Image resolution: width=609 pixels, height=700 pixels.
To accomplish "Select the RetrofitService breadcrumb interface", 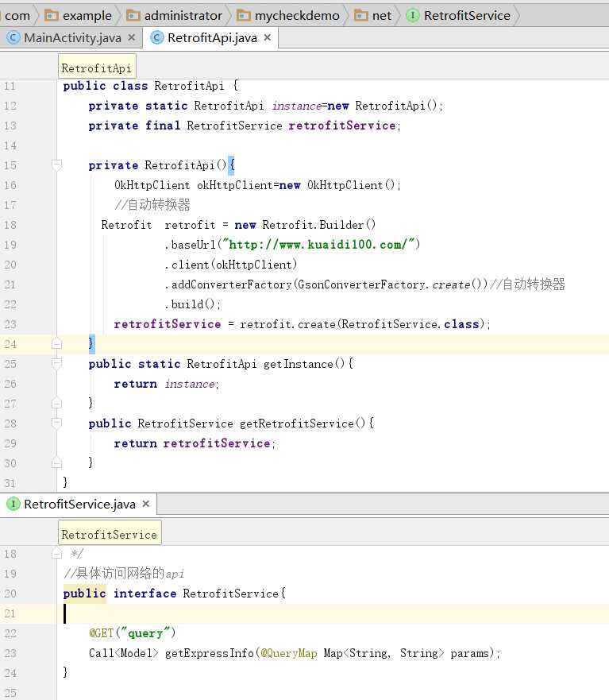I will 459,16.
